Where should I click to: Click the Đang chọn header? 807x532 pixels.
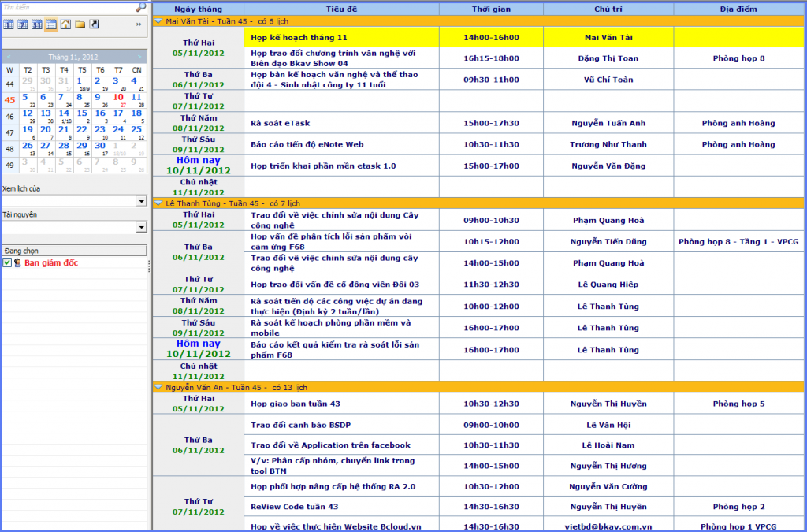(x=75, y=251)
